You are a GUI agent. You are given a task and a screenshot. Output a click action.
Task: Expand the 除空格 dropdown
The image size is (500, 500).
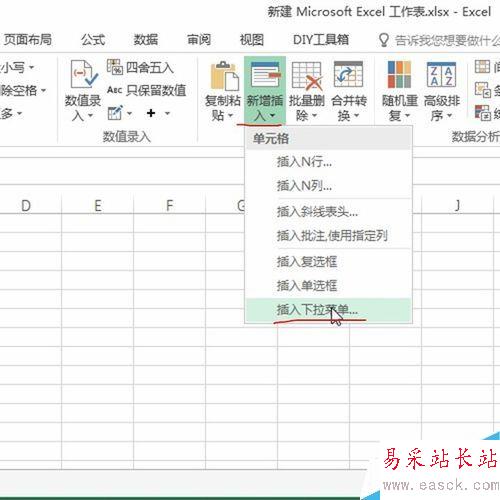(23, 90)
